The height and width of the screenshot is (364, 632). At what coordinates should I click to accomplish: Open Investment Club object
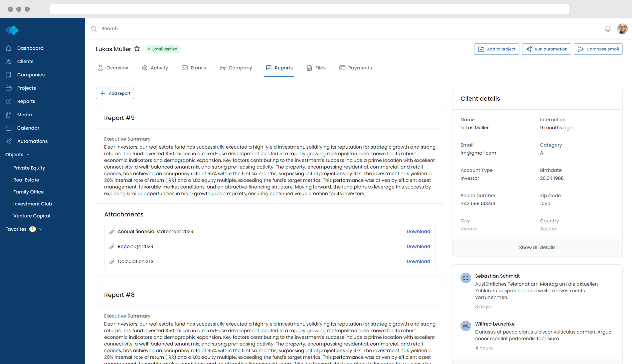click(33, 204)
